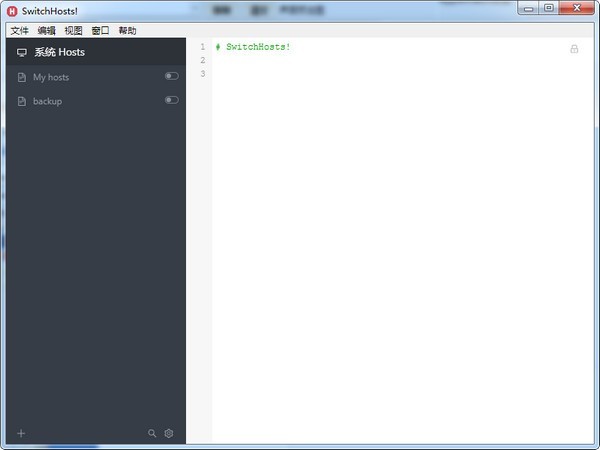
Task: Click the read-only lock icon in editor
Action: [574, 49]
